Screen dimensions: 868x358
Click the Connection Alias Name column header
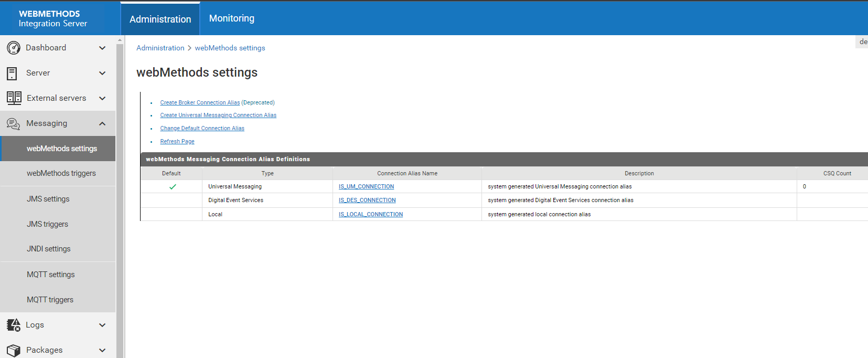pos(408,173)
